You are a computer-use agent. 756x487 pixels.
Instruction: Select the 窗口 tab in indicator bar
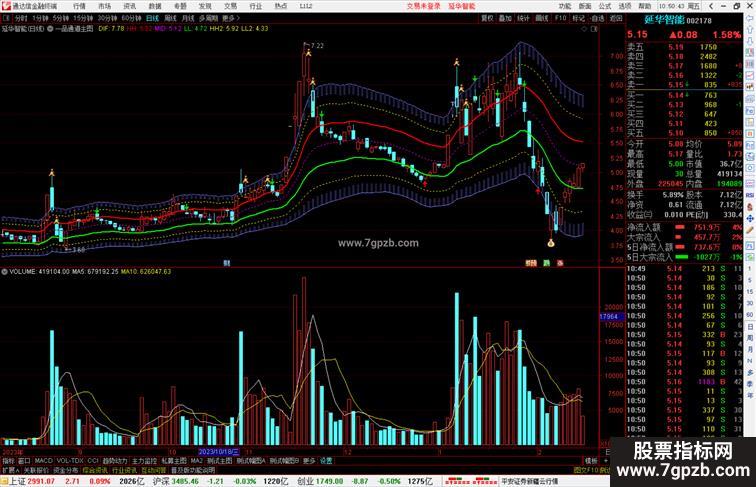[x=24, y=461]
